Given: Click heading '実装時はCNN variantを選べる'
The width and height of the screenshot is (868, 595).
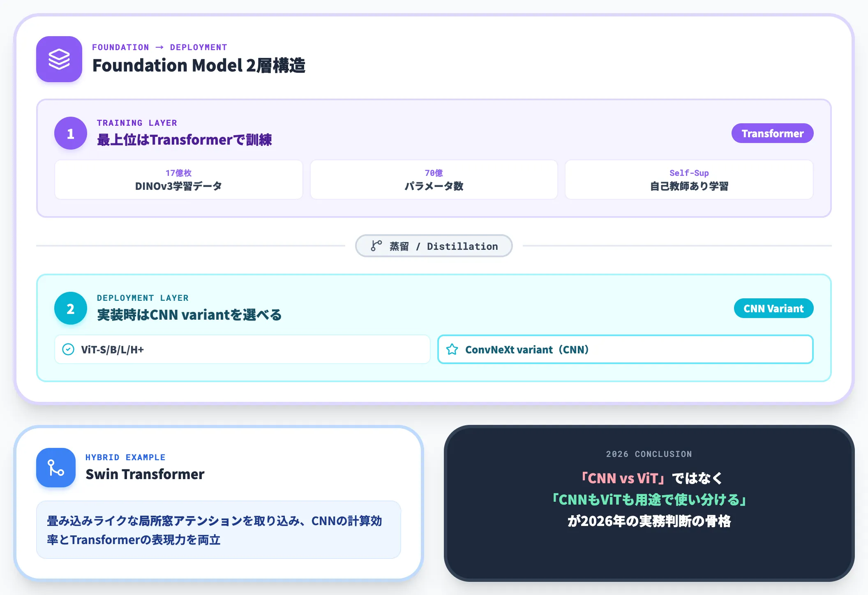Looking at the screenshot, I should click(x=189, y=315).
